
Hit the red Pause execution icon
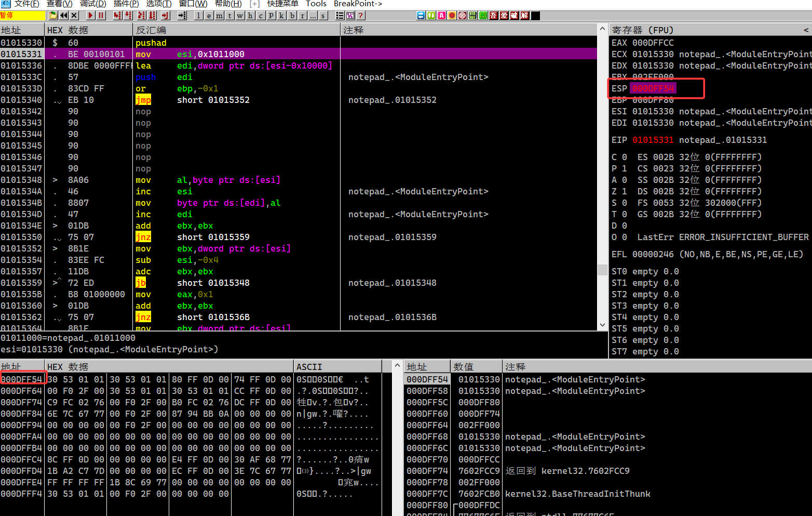[x=101, y=16]
